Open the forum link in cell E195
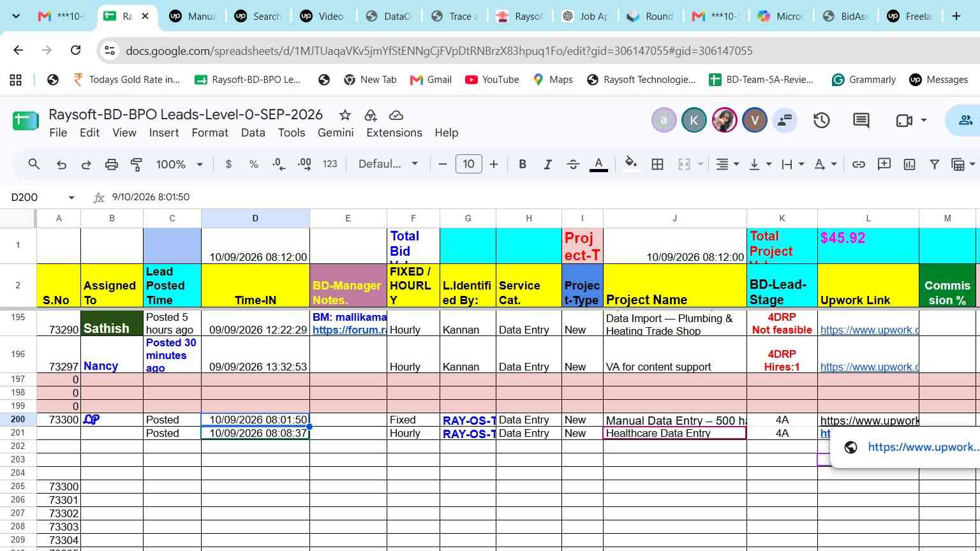This screenshot has height=551, width=980. (x=350, y=330)
